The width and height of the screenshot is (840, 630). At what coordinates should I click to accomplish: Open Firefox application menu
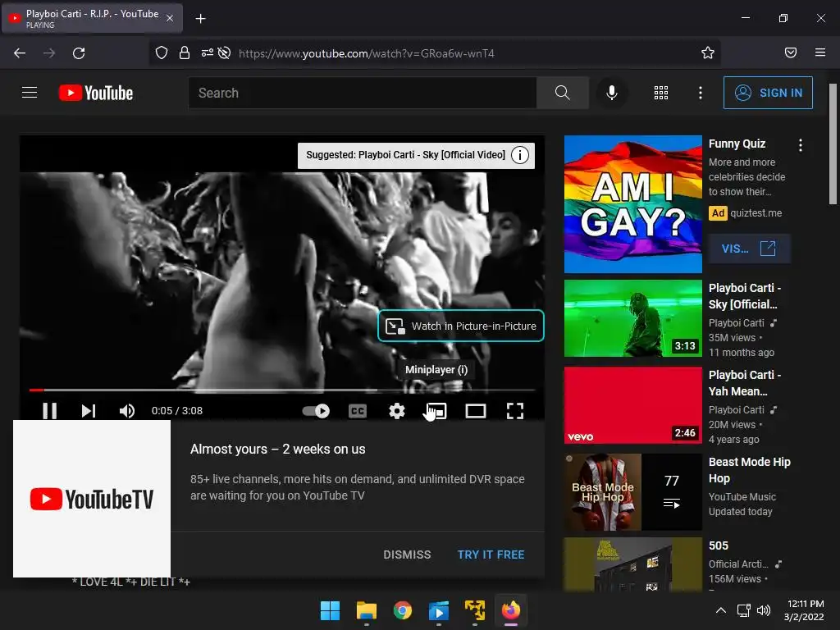[x=820, y=52]
